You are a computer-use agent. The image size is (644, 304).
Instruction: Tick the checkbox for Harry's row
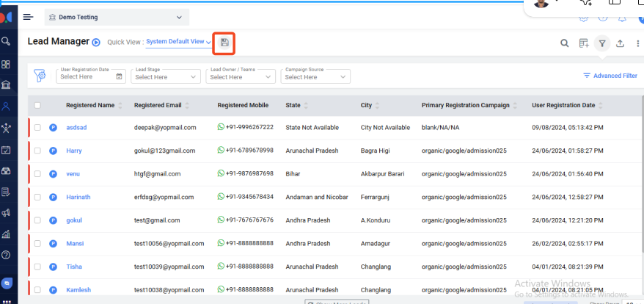(x=37, y=151)
